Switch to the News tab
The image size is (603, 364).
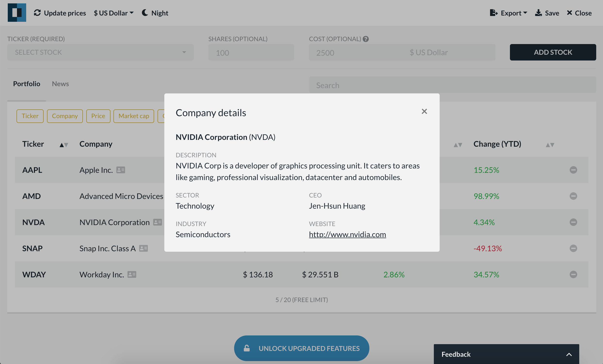(x=60, y=83)
